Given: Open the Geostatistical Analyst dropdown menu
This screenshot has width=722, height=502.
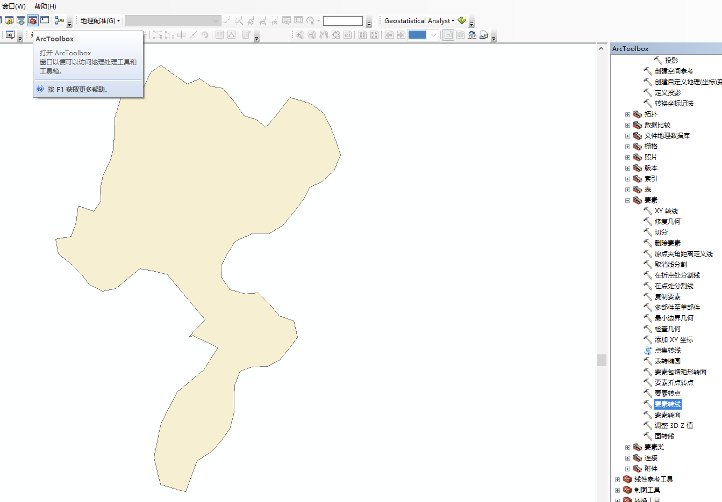Looking at the screenshot, I should click(x=420, y=20).
